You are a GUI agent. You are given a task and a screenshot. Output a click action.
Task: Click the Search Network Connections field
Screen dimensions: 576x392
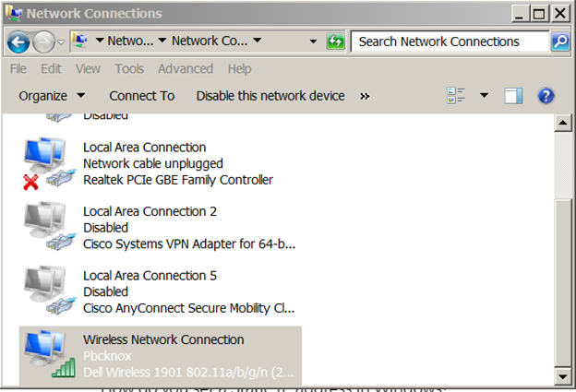tap(450, 42)
